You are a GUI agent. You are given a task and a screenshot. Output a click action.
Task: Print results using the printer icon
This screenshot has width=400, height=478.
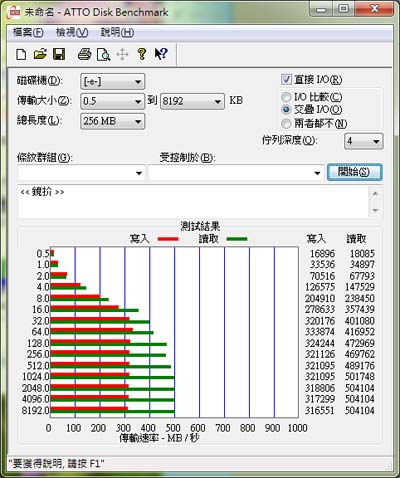pos(84,54)
